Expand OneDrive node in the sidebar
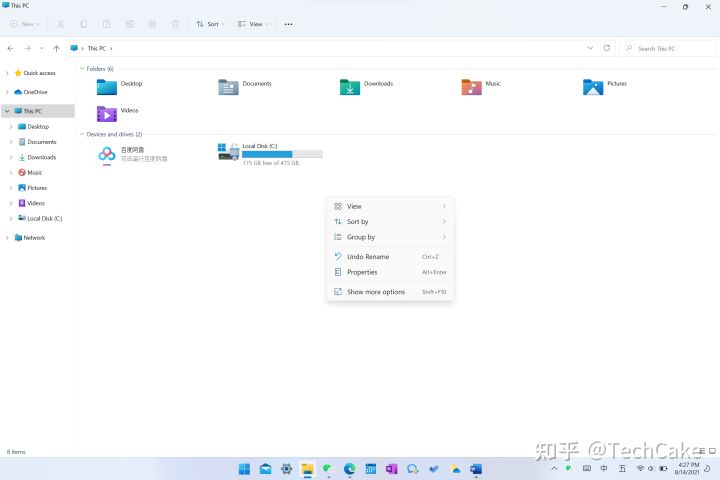The height and width of the screenshot is (480, 720). (7, 92)
